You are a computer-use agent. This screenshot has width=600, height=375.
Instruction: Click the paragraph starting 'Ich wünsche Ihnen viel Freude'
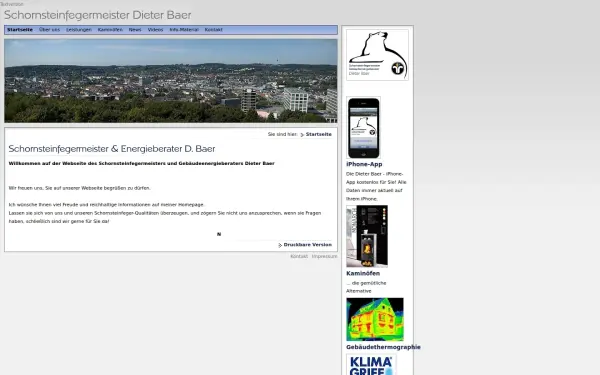[165, 213]
